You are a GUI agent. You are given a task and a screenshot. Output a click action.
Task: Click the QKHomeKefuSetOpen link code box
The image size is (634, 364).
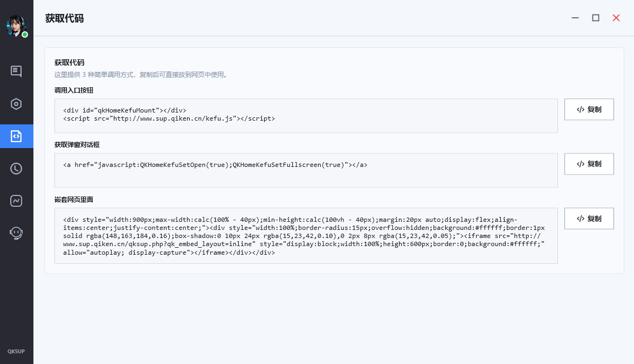[306, 170]
